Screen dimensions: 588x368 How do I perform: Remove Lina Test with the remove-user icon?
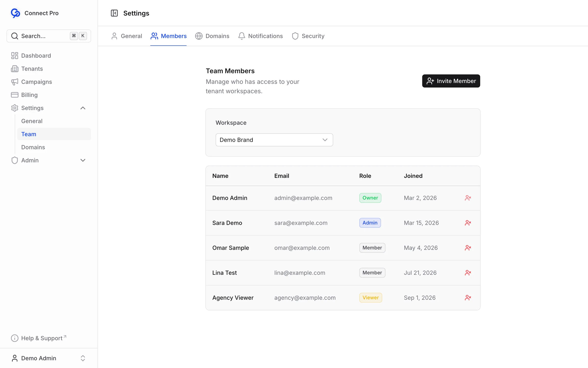click(468, 273)
